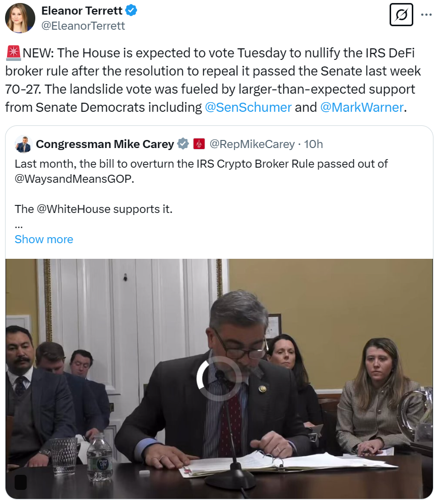Screen dimensions: 439x504
Task: Open the @SenSchumer mention link
Action: [248, 107]
